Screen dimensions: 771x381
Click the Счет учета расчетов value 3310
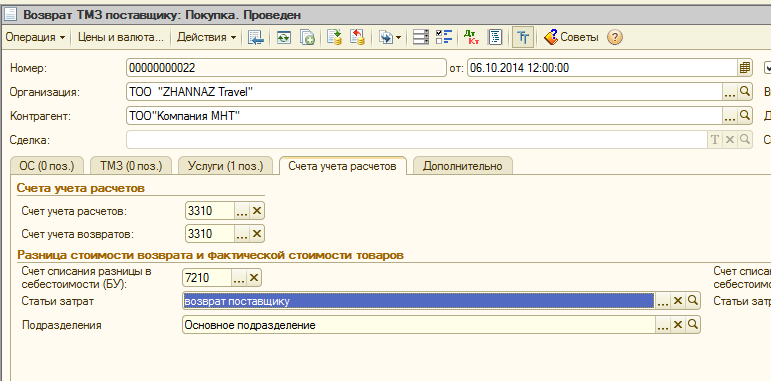click(210, 211)
